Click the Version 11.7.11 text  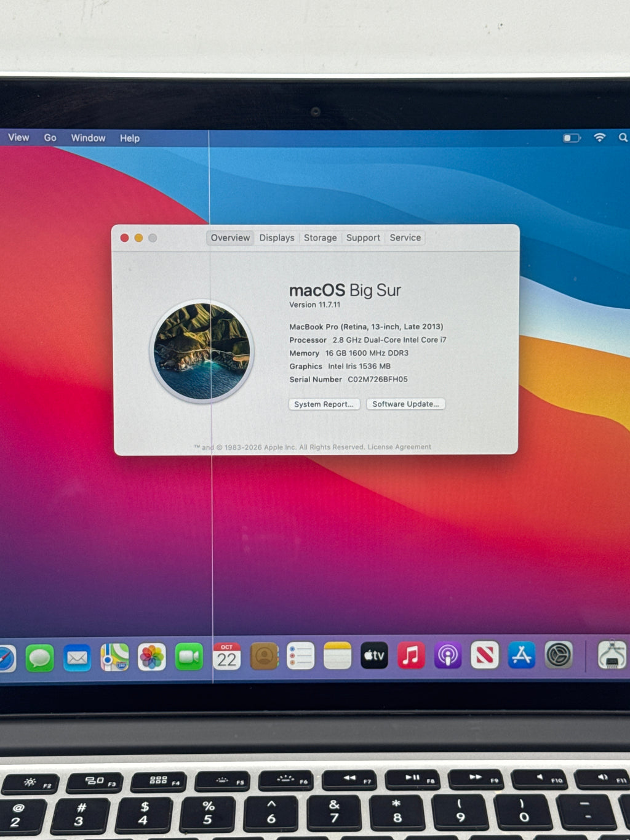pyautogui.click(x=315, y=305)
